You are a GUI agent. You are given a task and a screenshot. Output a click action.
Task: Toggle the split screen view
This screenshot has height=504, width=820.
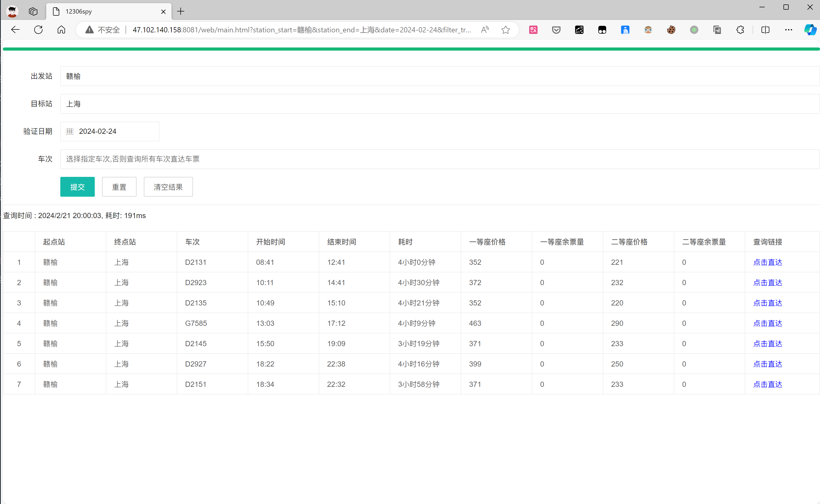tap(765, 30)
